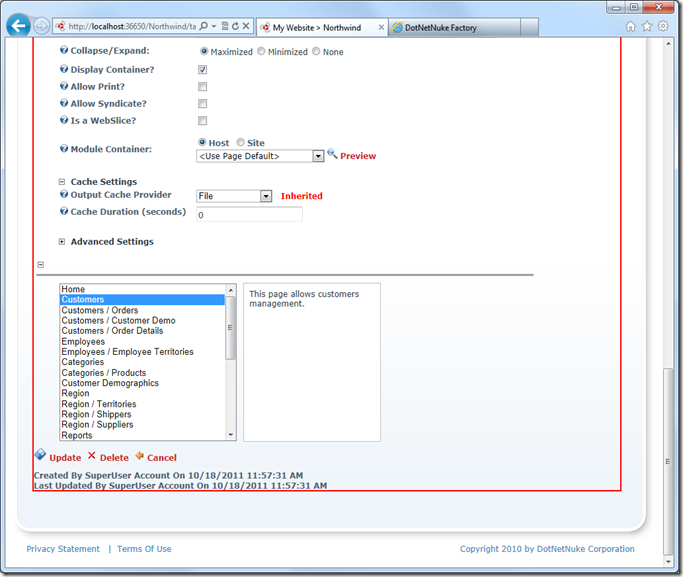
Task: Click help icon beside Cache Duration
Action: [64, 211]
